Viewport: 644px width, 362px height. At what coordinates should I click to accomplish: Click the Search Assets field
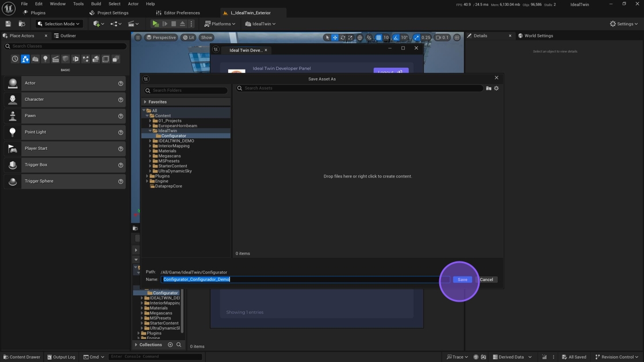[359, 88]
